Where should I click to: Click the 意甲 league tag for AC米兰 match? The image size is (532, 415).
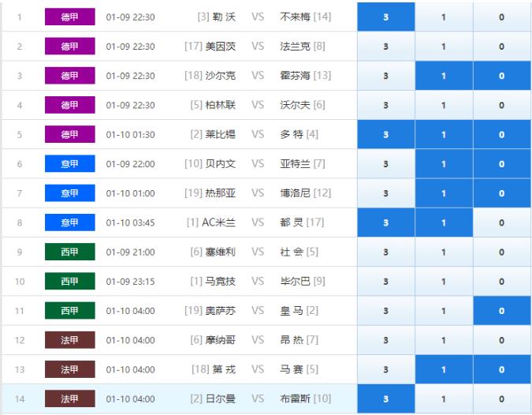click(x=70, y=222)
